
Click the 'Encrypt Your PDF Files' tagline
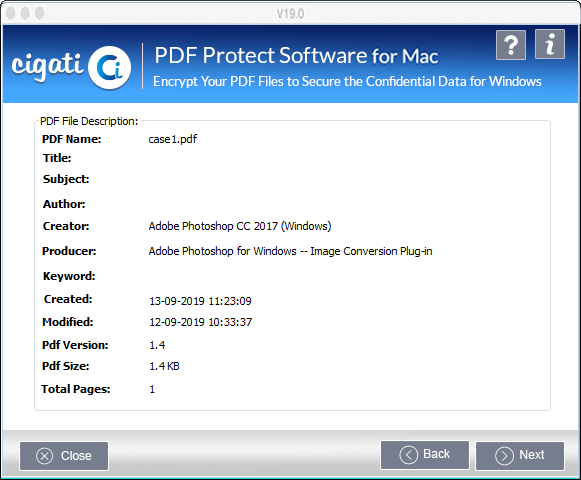pyautogui.click(x=347, y=82)
